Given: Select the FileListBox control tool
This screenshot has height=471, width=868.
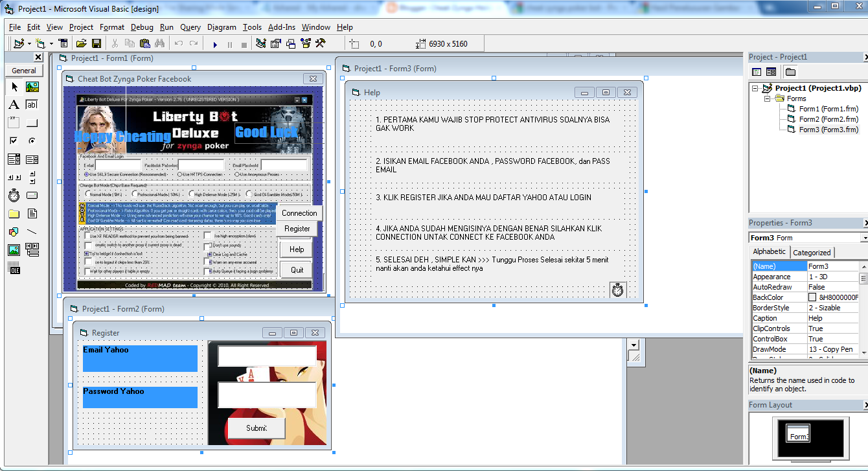Looking at the screenshot, I should tap(32, 214).
